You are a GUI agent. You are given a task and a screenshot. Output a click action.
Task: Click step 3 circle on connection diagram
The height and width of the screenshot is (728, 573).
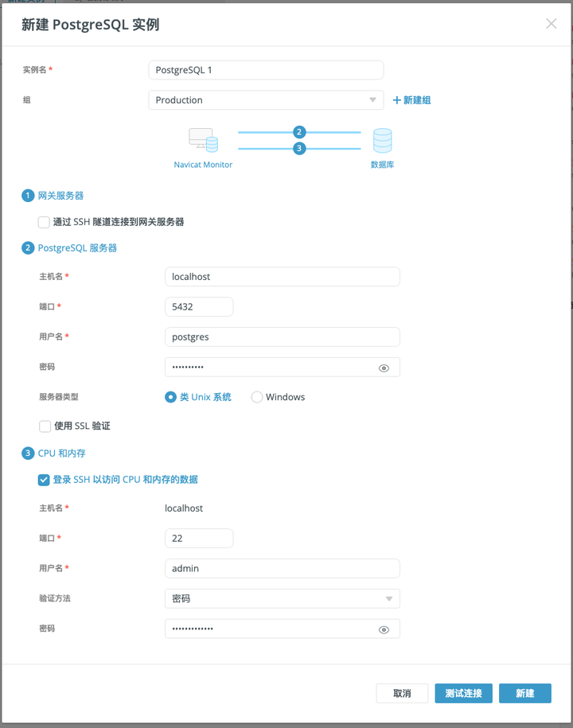[x=299, y=149]
